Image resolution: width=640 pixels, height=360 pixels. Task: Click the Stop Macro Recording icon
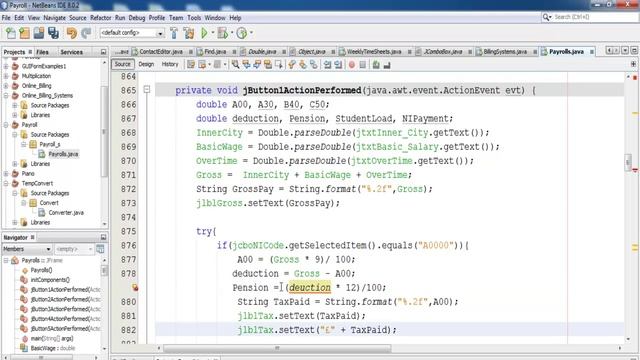pos(362,64)
